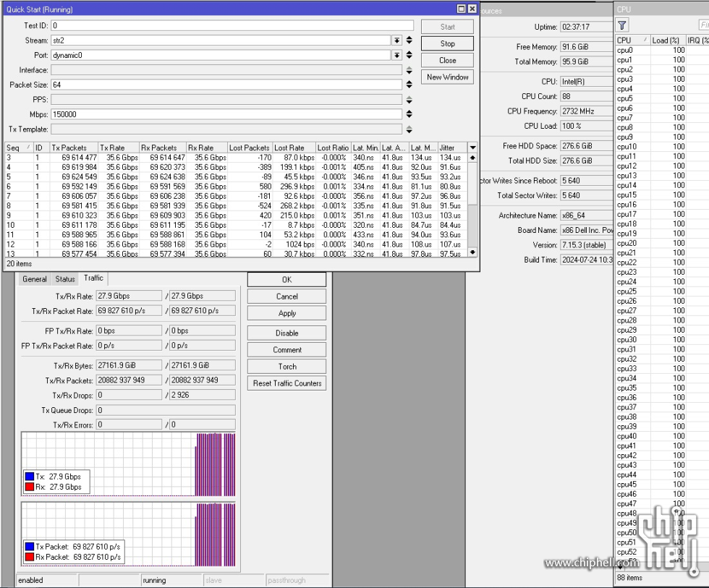This screenshot has width=709, height=588.
Task: Select the result row with Seq 10
Action: [236, 225]
